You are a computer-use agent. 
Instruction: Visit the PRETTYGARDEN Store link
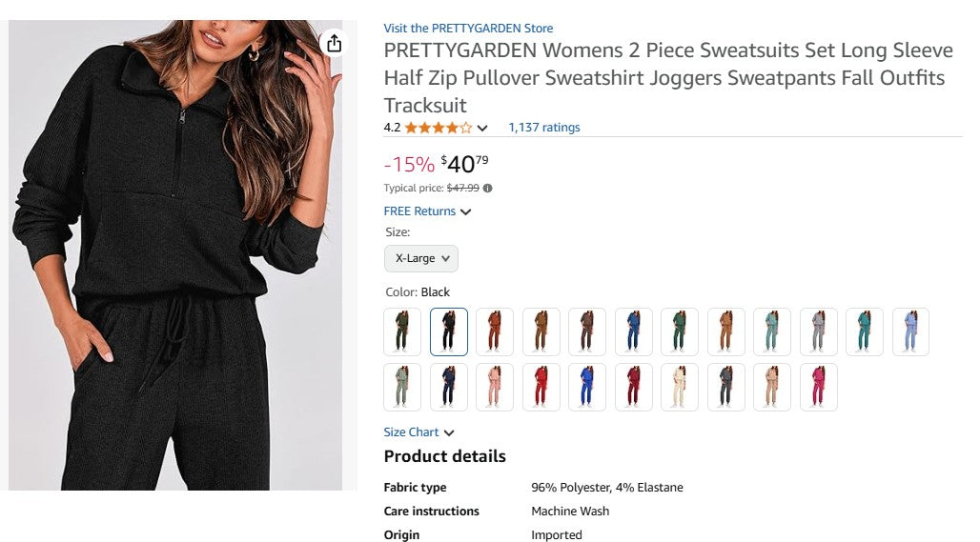coord(468,29)
